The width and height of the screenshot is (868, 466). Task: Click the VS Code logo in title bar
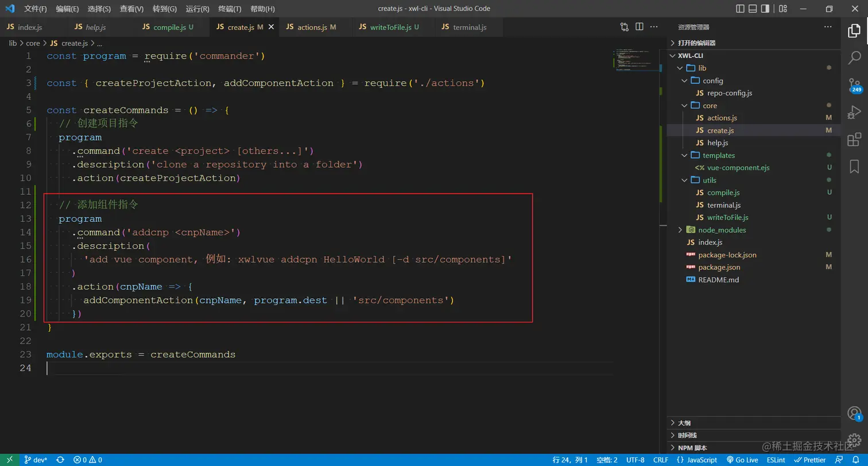10,9
